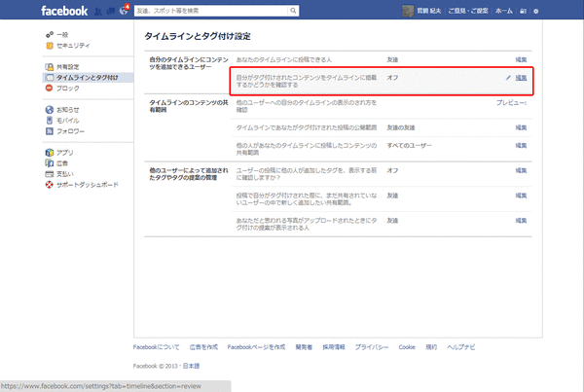584x392 pixels.
Task: Click the タイムラインとタグ付け設定 page heading
Action: coord(198,36)
